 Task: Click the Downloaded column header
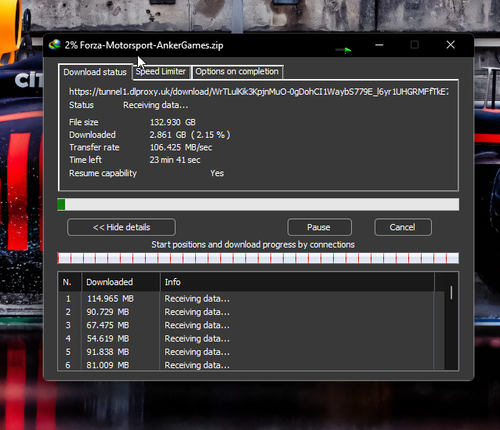121,282
